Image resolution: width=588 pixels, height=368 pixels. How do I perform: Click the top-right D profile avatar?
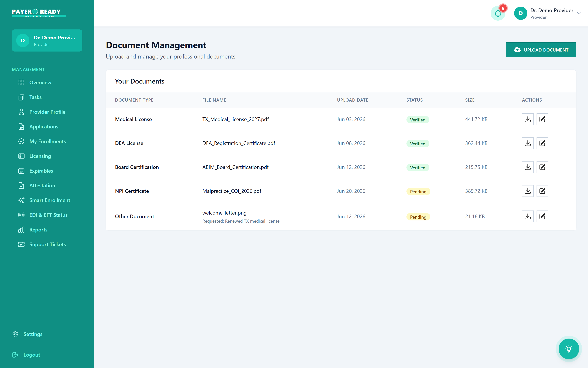pos(520,13)
